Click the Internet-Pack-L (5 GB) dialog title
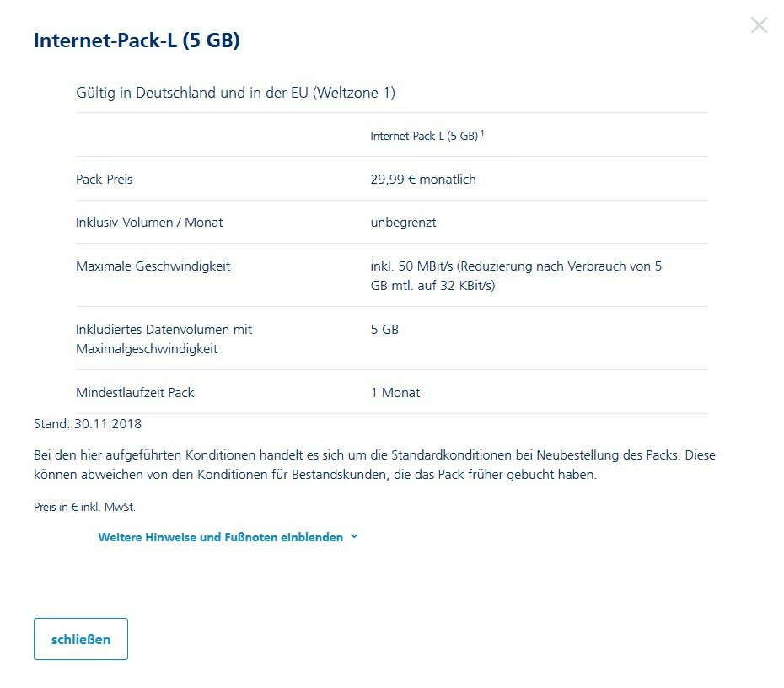Image resolution: width=784 pixels, height=688 pixels. coord(137,40)
